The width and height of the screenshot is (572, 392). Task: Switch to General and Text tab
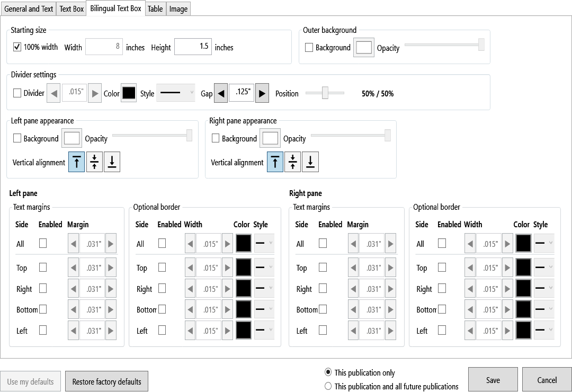pyautogui.click(x=29, y=9)
